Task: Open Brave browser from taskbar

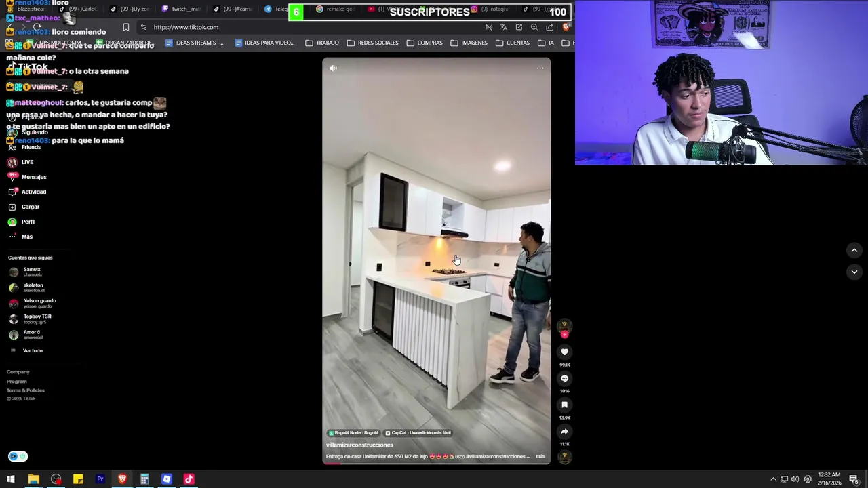Action: tap(122, 479)
